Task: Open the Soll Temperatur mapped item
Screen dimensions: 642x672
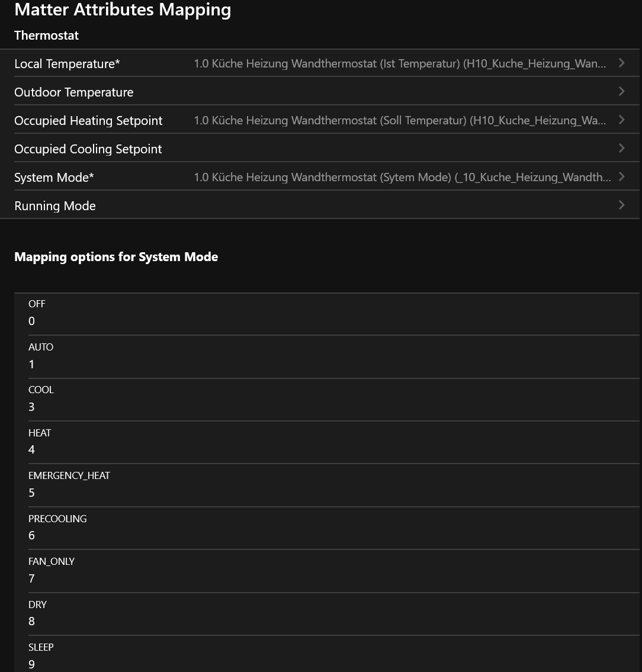Action: (x=400, y=120)
